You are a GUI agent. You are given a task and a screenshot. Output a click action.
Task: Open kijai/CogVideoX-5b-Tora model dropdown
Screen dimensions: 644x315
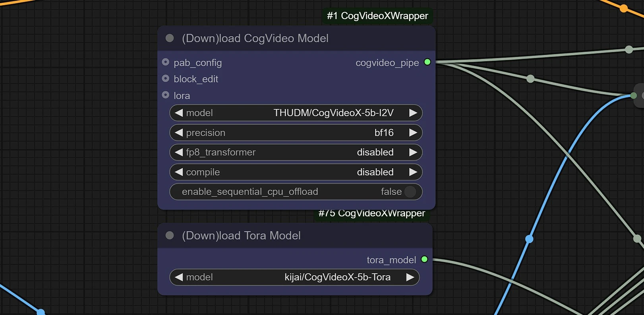[294, 277]
